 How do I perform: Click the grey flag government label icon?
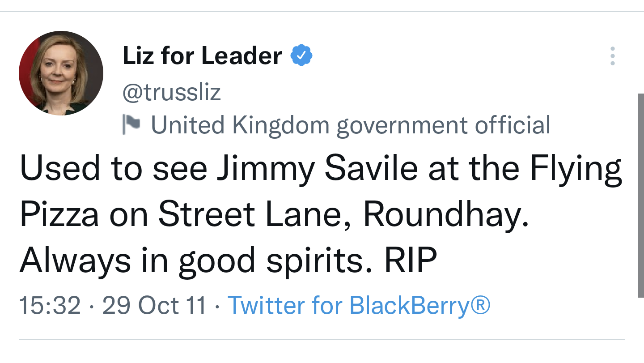131,125
